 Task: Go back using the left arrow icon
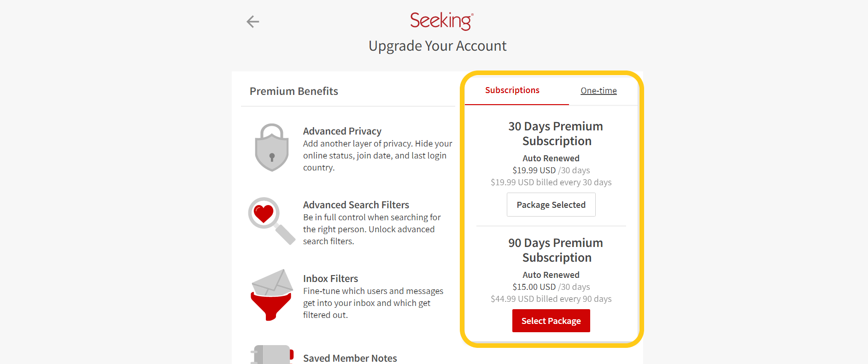point(253,22)
